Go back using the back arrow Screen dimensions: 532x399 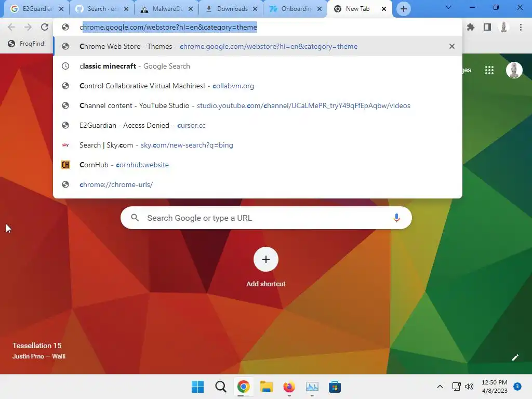(x=11, y=27)
